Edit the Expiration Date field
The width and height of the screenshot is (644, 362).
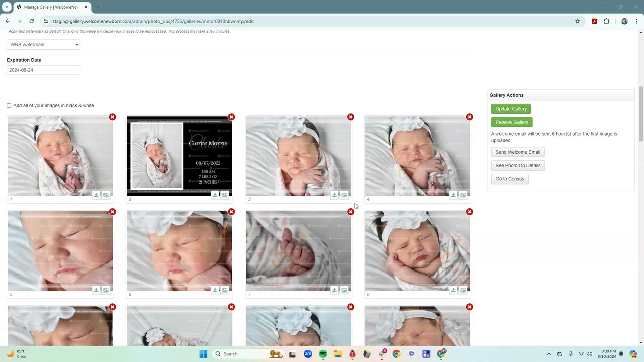43,70
